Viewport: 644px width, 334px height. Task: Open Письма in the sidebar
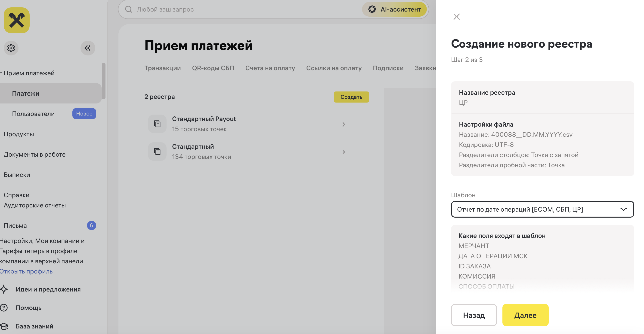point(15,225)
